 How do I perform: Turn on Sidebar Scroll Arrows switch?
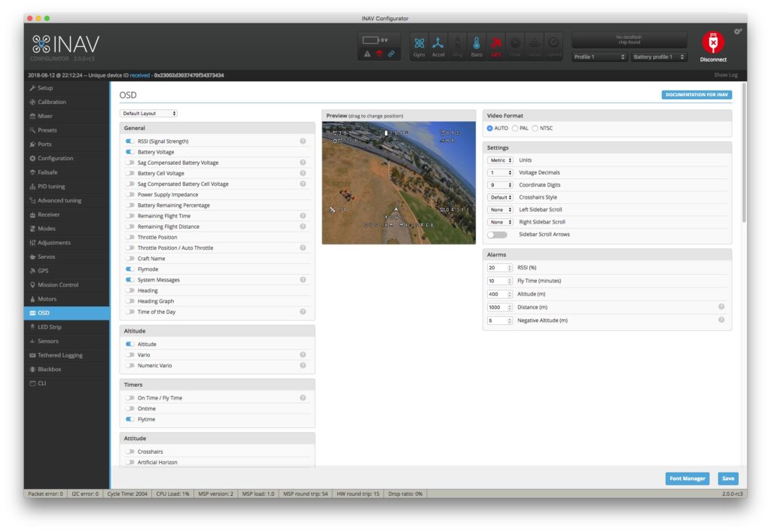[x=497, y=235]
